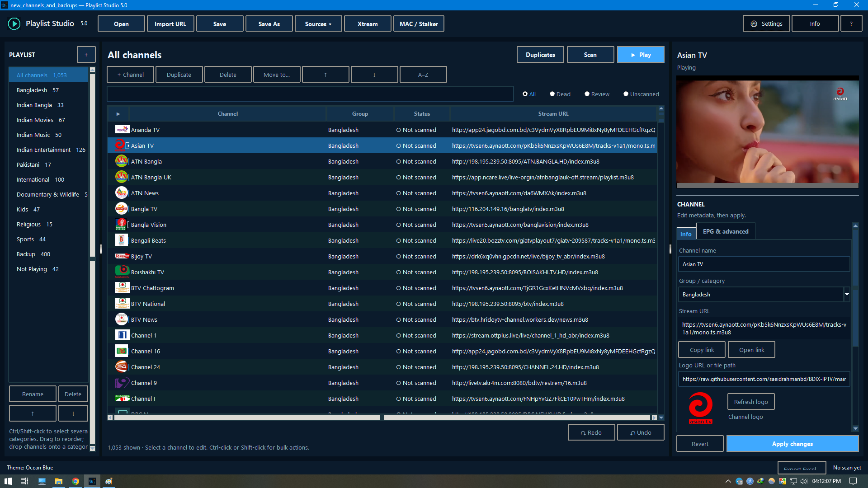Open the Settings gear button
Screen dimensions: 868x488
(766, 23)
